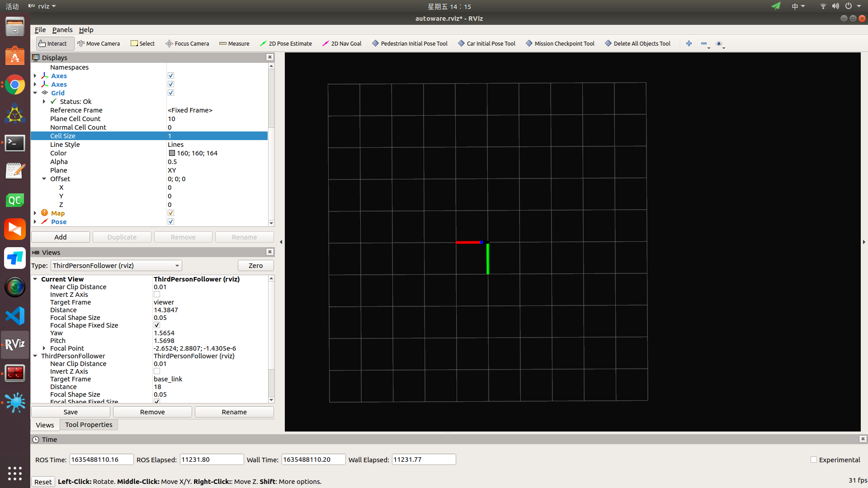Select the Car Initial Pose Tool
This screenshot has width=868, height=488.
pos(486,43)
